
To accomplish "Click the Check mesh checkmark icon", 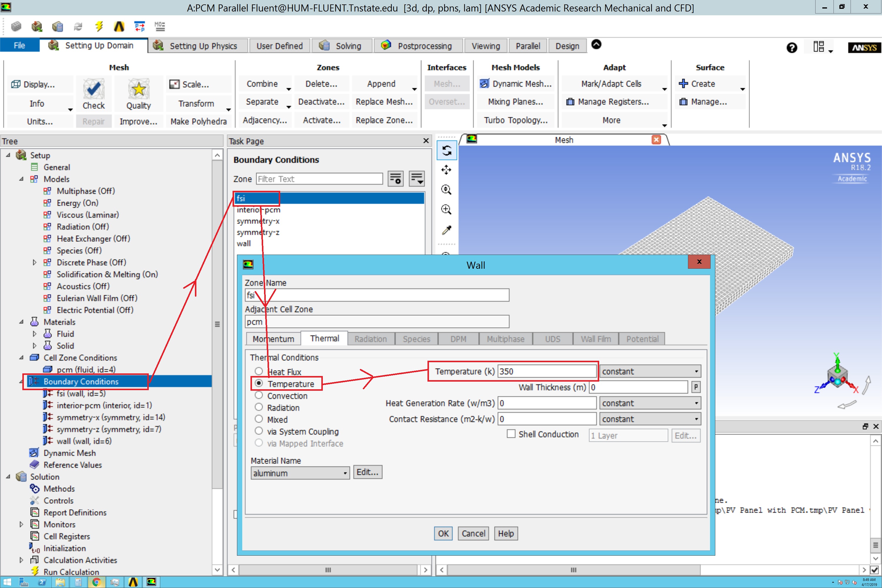I will [x=93, y=88].
